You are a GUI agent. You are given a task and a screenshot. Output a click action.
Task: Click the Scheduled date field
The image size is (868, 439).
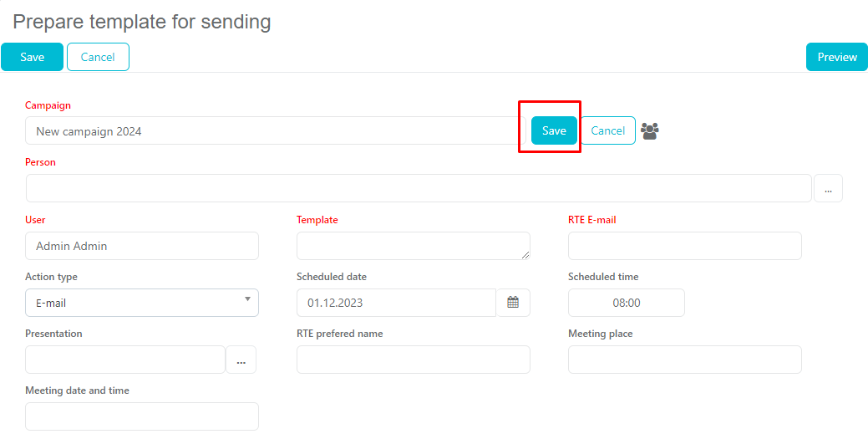click(396, 303)
